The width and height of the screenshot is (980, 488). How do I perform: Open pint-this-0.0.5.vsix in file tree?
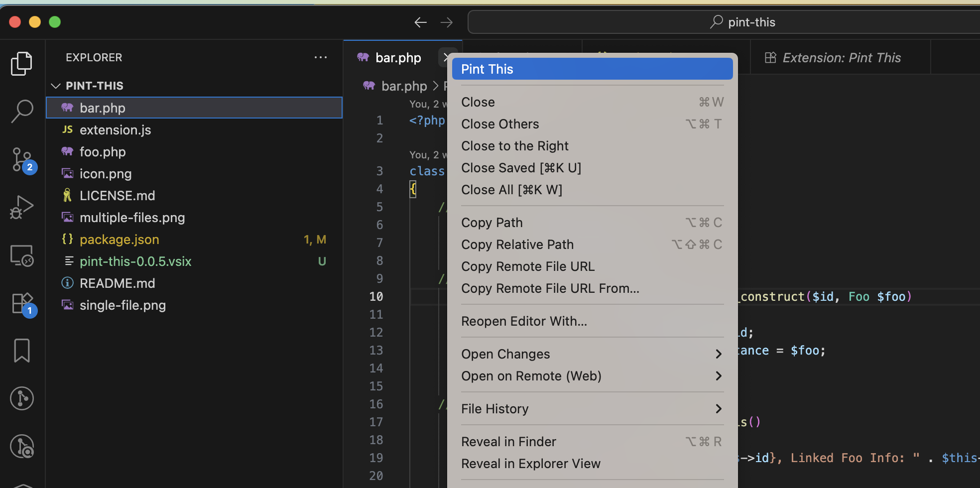(x=194, y=261)
